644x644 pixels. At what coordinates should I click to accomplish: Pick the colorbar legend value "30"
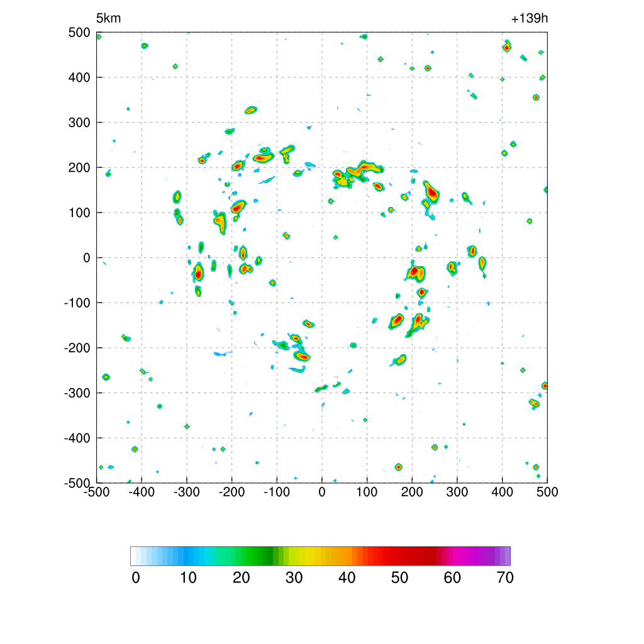[x=294, y=578]
